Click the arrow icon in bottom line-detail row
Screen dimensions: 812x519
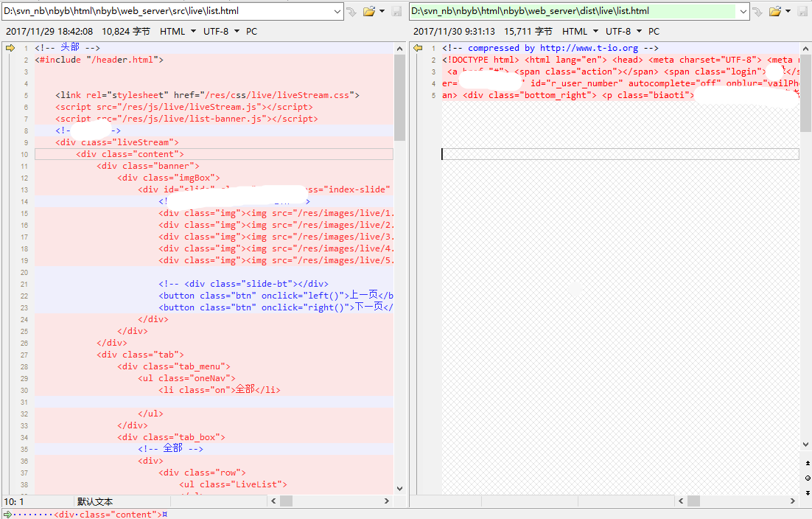[x=7, y=515]
